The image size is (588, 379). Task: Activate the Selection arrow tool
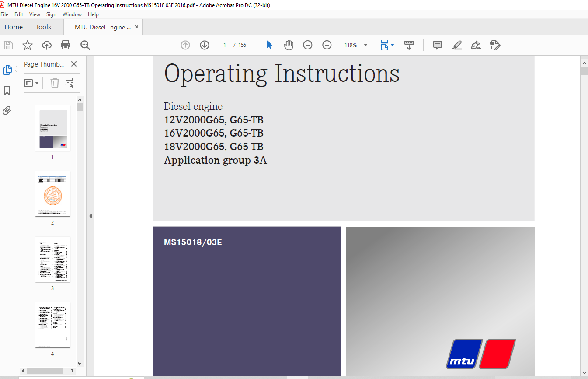tap(269, 45)
